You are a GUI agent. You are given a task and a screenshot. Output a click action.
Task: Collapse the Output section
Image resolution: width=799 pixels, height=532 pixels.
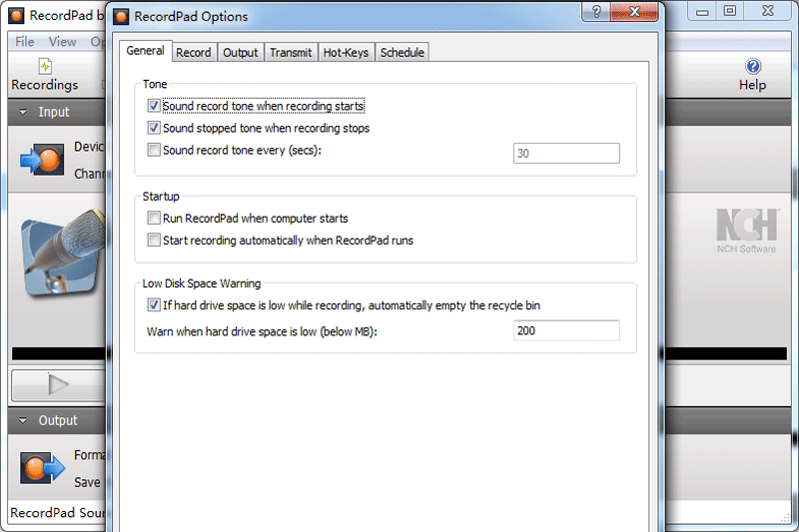pos(23,420)
